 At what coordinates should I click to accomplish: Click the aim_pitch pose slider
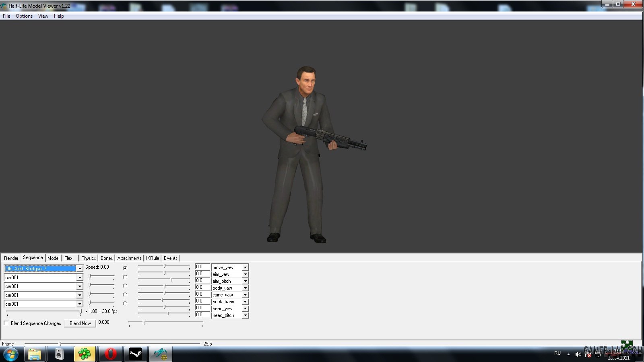(x=164, y=280)
